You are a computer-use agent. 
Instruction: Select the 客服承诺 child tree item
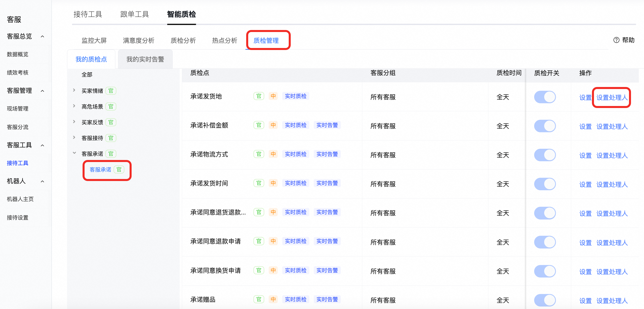(x=100, y=169)
